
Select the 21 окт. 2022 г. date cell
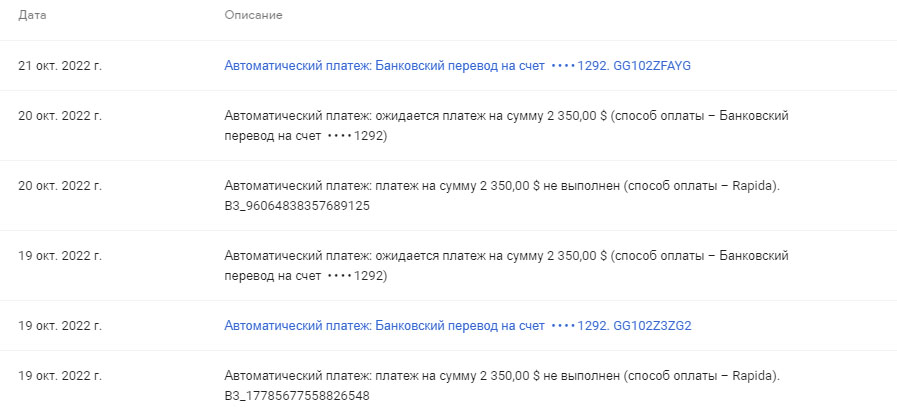point(60,66)
